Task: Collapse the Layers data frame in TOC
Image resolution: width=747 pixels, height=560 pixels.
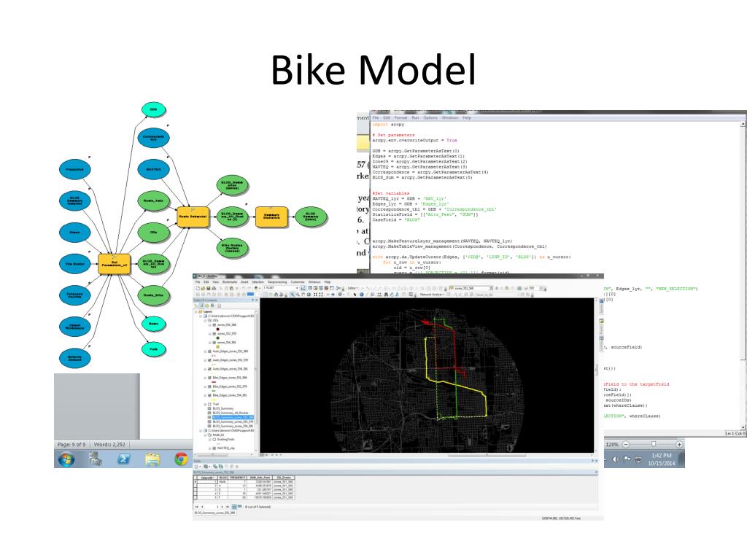Action: 196,311
